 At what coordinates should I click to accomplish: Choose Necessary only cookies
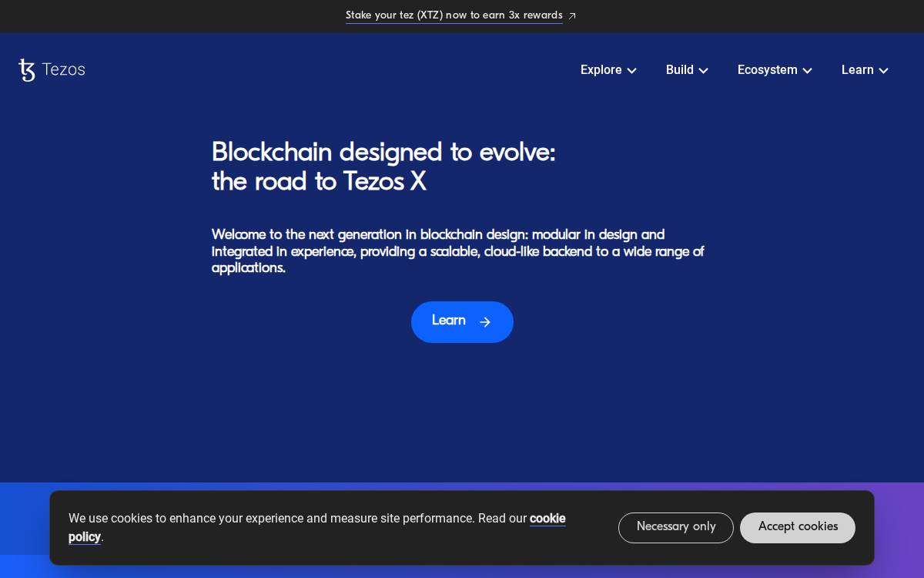tap(676, 528)
